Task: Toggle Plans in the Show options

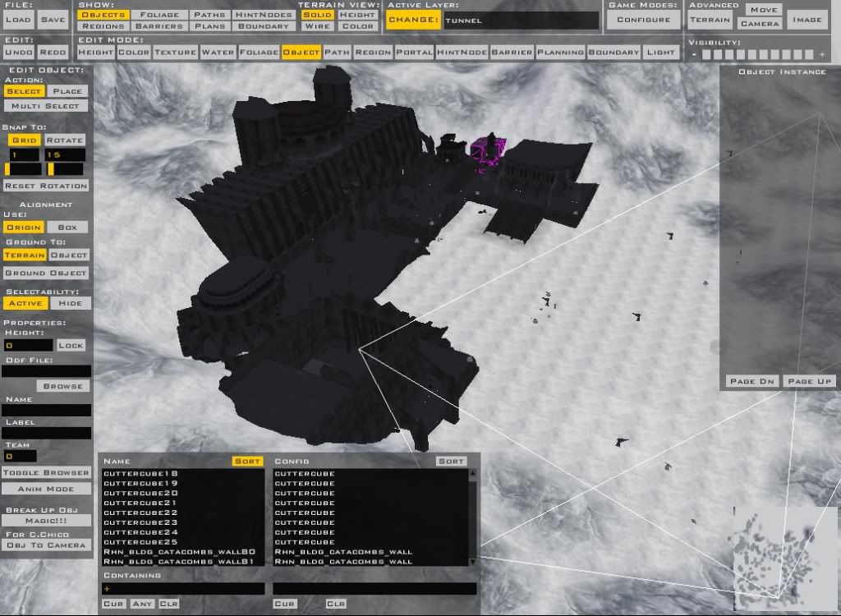Action: (209, 25)
